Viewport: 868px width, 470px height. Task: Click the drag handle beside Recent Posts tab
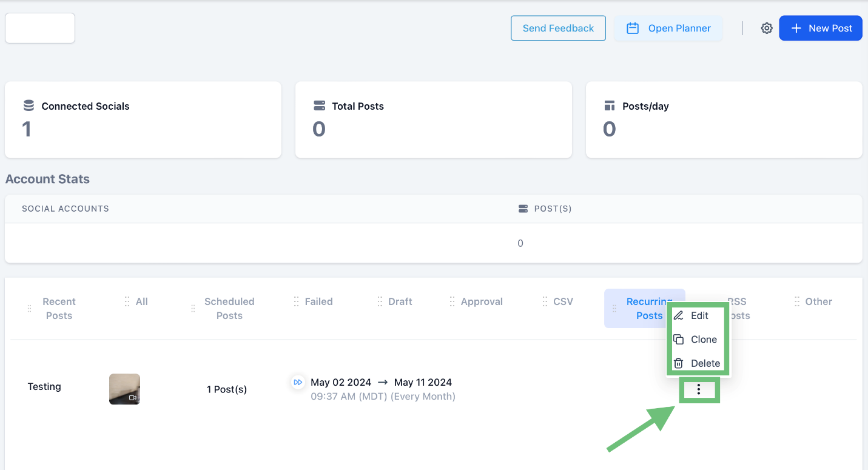pos(29,309)
